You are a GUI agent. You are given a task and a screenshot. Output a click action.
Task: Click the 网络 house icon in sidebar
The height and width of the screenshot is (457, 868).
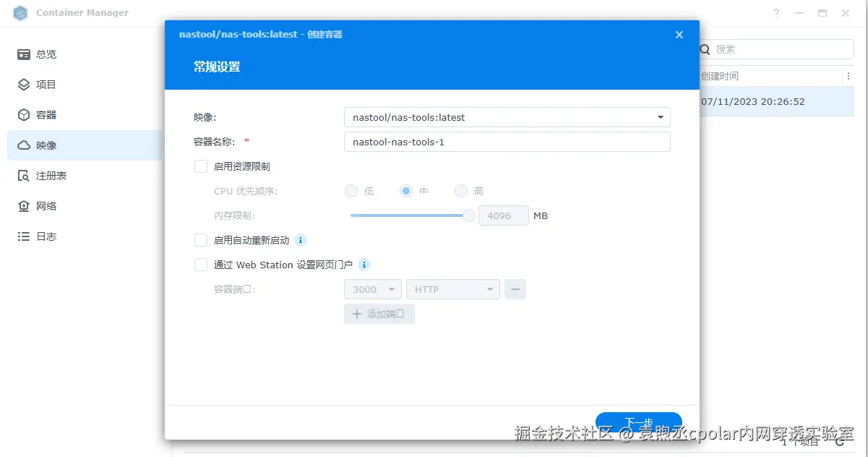pos(24,206)
